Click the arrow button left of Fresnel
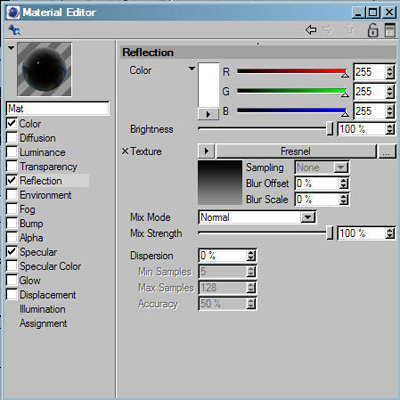This screenshot has width=400, height=400. [206, 151]
